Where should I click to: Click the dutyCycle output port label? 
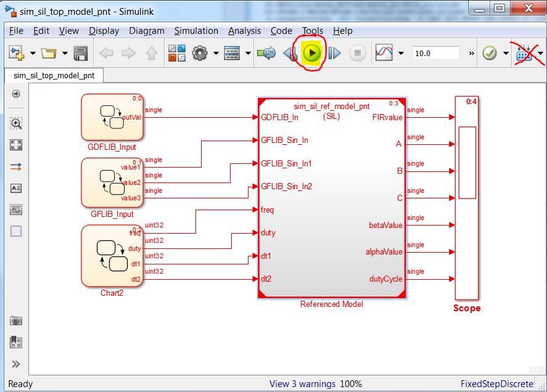click(x=385, y=279)
